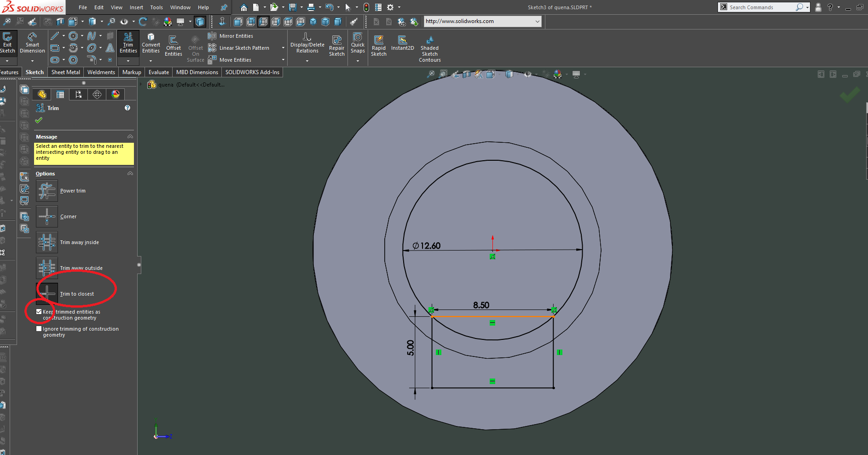The height and width of the screenshot is (455, 868).
Task: Expand Display/Delete Relations dropdown arrow
Action: tap(307, 61)
